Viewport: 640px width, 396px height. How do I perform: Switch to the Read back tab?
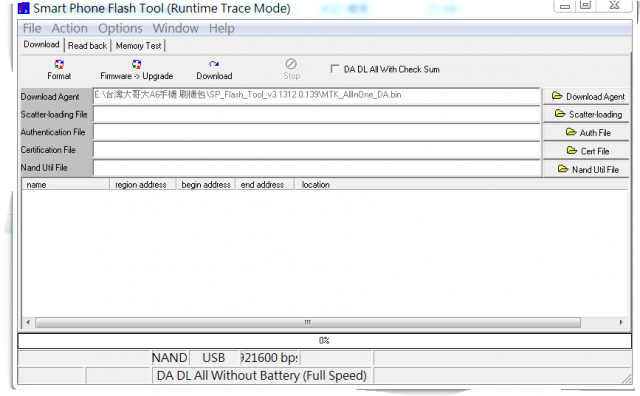[x=87, y=46]
